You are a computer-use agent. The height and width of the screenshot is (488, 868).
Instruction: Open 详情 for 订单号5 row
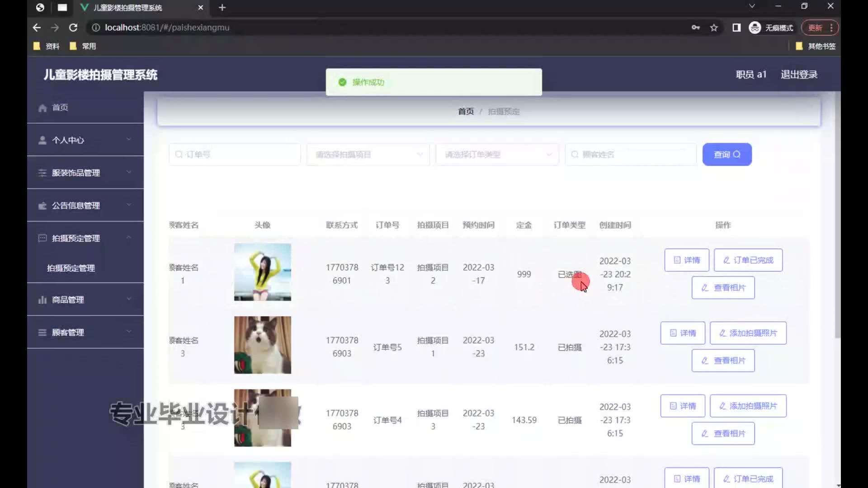click(x=683, y=333)
